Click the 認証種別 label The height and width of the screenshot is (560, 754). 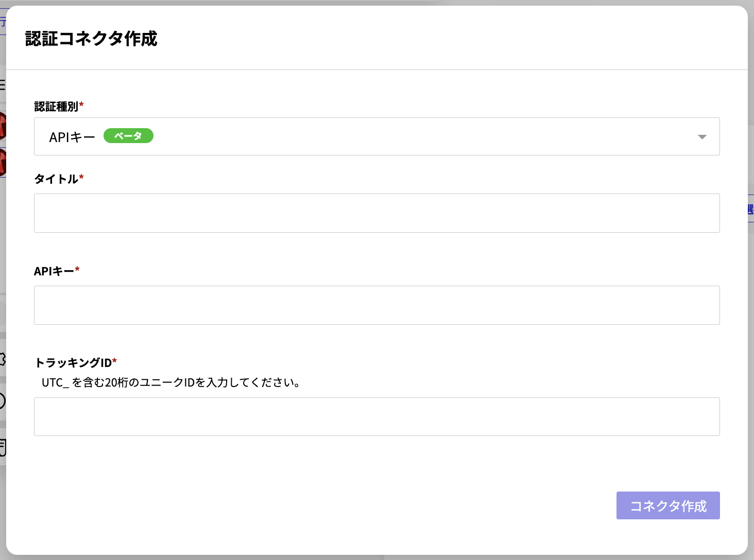click(59, 107)
